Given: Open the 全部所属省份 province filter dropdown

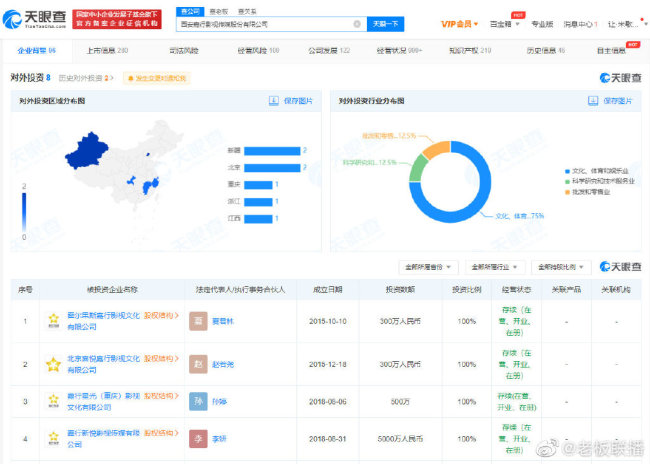Looking at the screenshot, I should coord(428,267).
